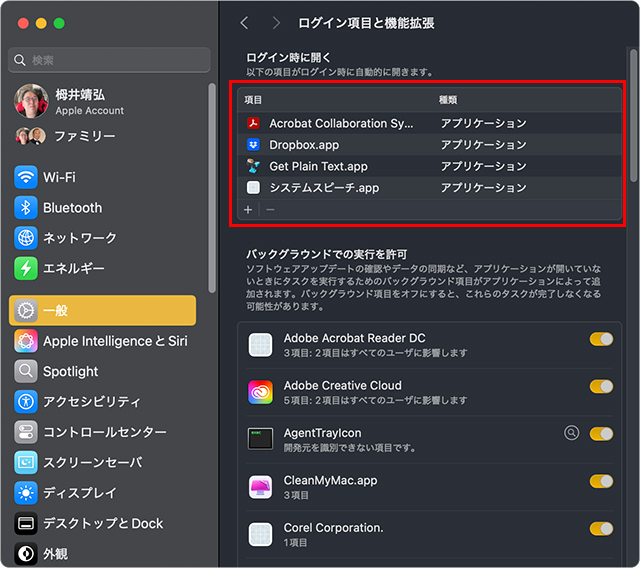Select the Acrobat Collaboration Sy... row
This screenshot has width=640, height=568.
[x=429, y=123]
